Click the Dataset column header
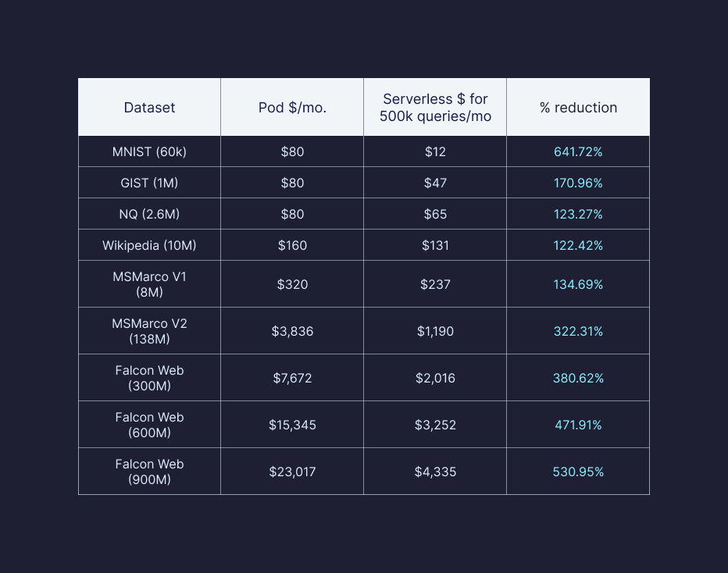Image resolution: width=728 pixels, height=573 pixels. pyautogui.click(x=149, y=108)
